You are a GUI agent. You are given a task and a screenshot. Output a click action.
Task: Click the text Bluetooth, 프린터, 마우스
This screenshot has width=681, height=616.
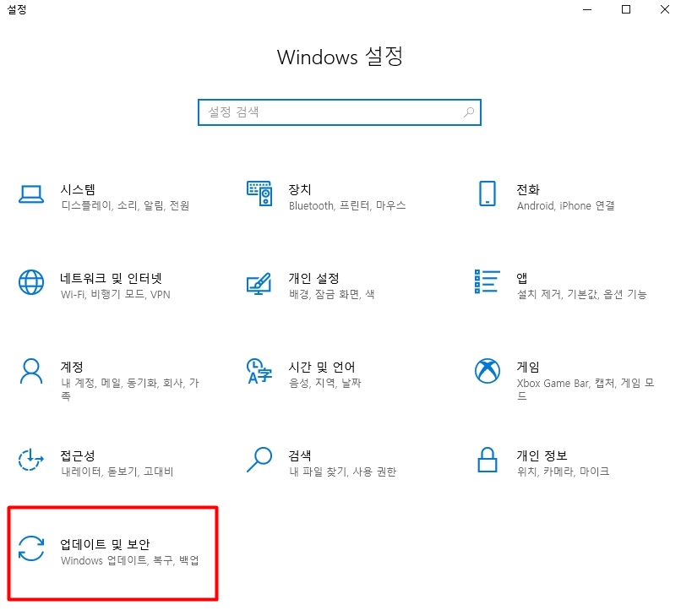pyautogui.click(x=347, y=205)
